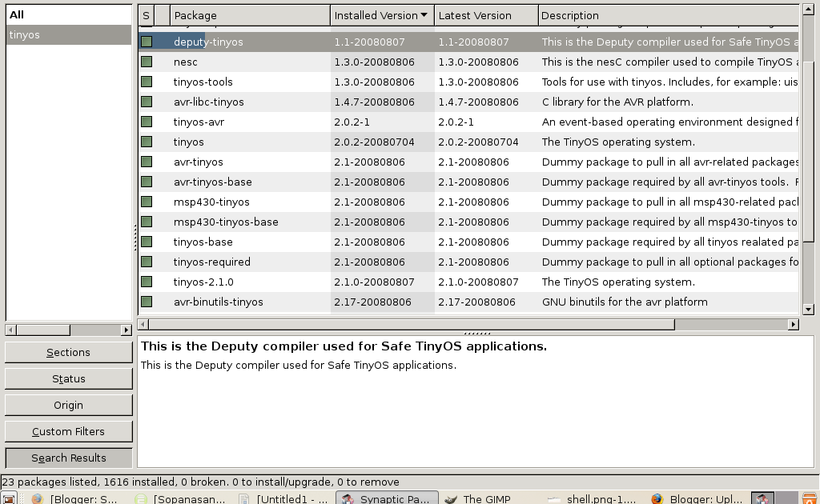
Task: Select the tinyos-tools package name
Action: [x=203, y=82]
